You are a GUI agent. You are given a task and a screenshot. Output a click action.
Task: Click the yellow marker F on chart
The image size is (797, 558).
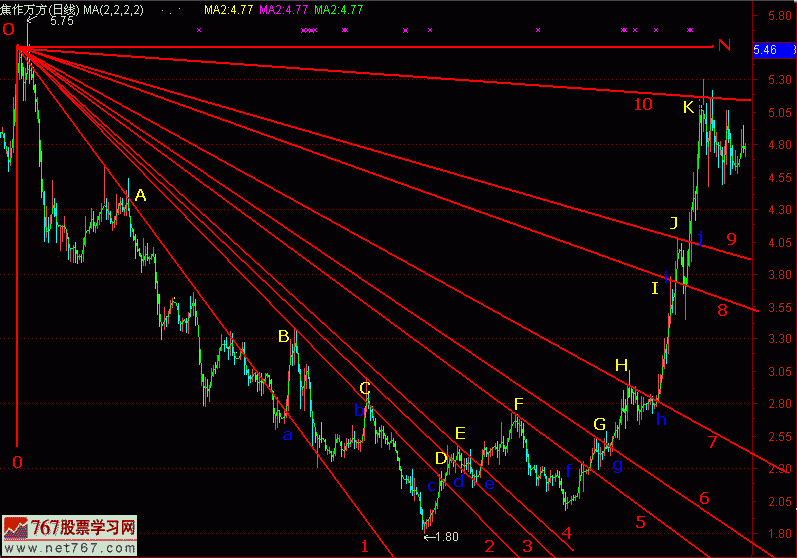(518, 404)
